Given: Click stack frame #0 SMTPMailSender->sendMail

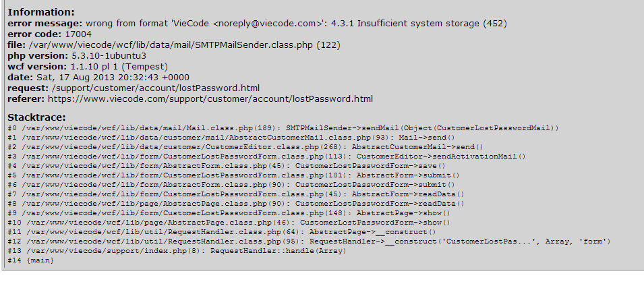Looking at the screenshot, I should click(283, 128).
